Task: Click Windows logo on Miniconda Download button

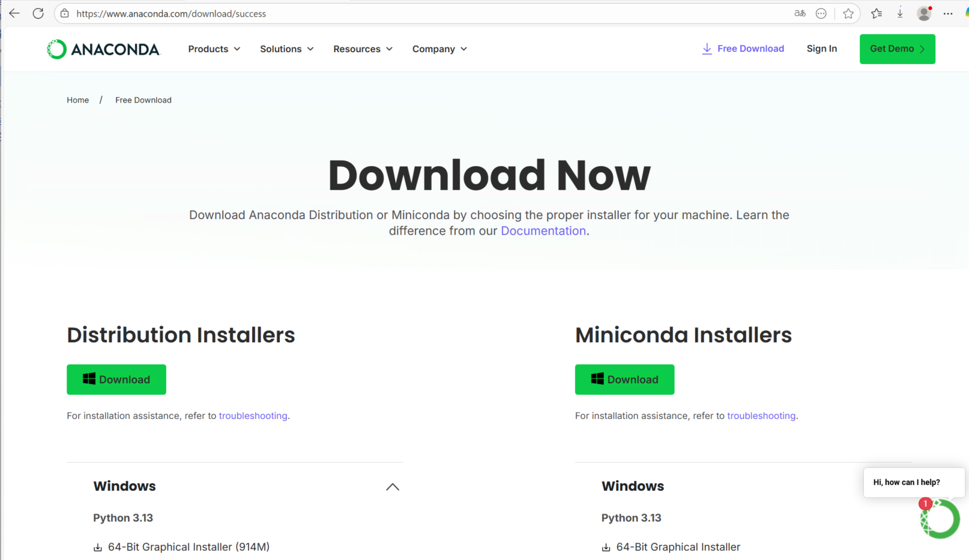Action: [x=597, y=379]
